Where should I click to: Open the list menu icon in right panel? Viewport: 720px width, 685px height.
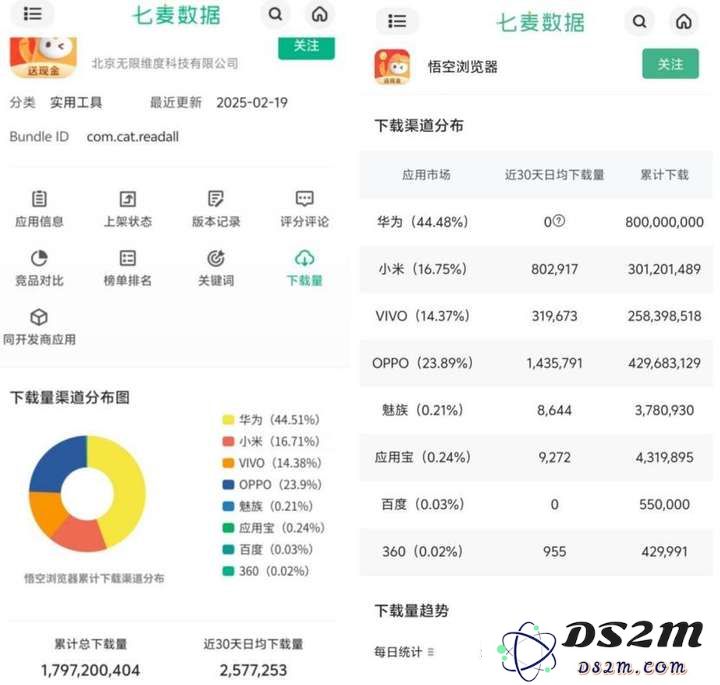(x=397, y=21)
